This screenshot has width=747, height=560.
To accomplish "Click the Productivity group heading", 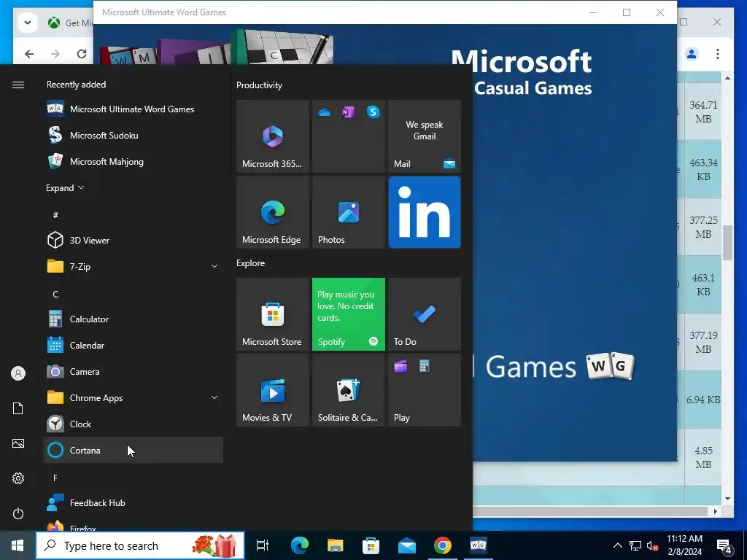I will [x=259, y=85].
